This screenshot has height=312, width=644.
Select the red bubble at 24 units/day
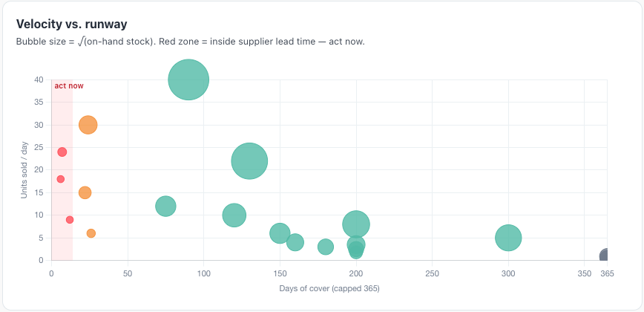tap(62, 152)
